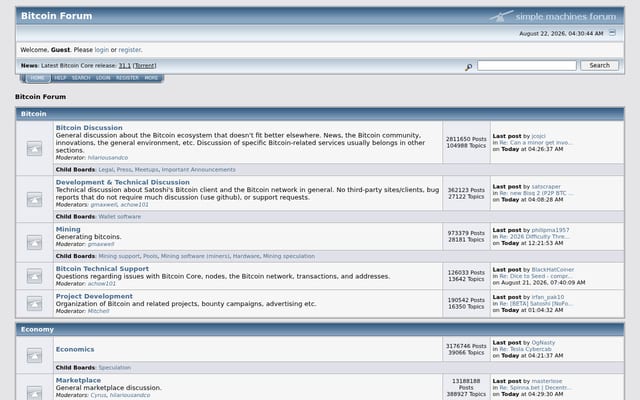View last poster philipma1957's profile
This screenshot has height=400, width=640.
pyautogui.click(x=550, y=230)
